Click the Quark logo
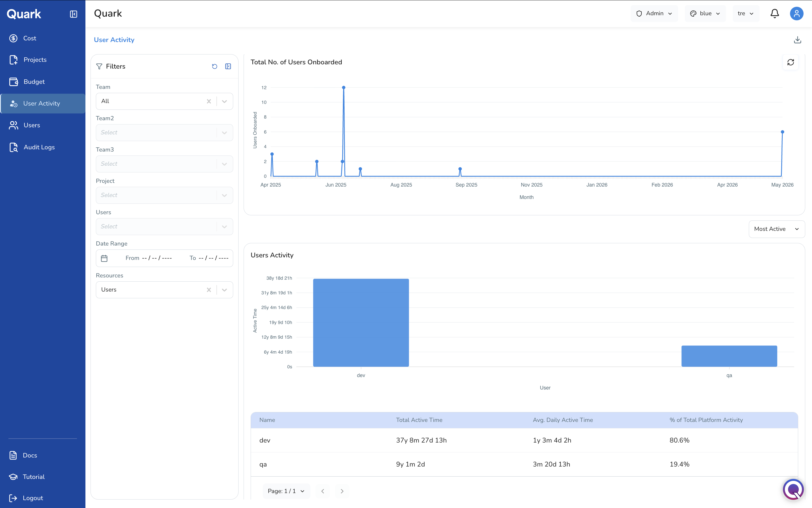This screenshot has width=812, height=508. pos(24,14)
